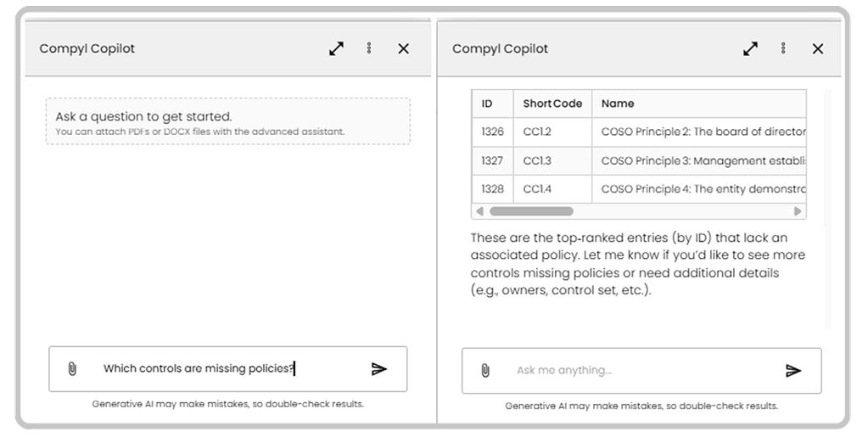This screenshot has width=868, height=437.
Task: Select the row with ID 1326
Action: [x=636, y=132]
